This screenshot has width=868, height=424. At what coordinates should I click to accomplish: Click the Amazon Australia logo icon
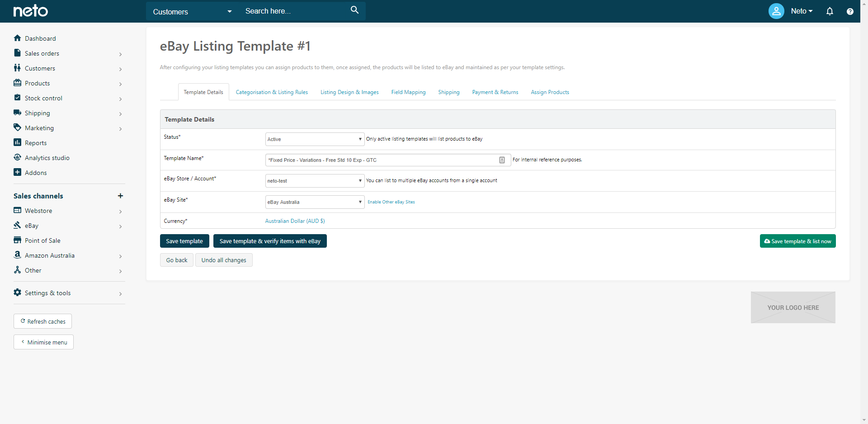tap(18, 255)
